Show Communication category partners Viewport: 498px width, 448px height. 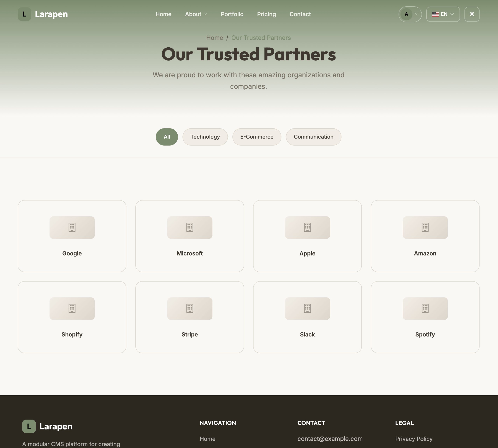[313, 137]
